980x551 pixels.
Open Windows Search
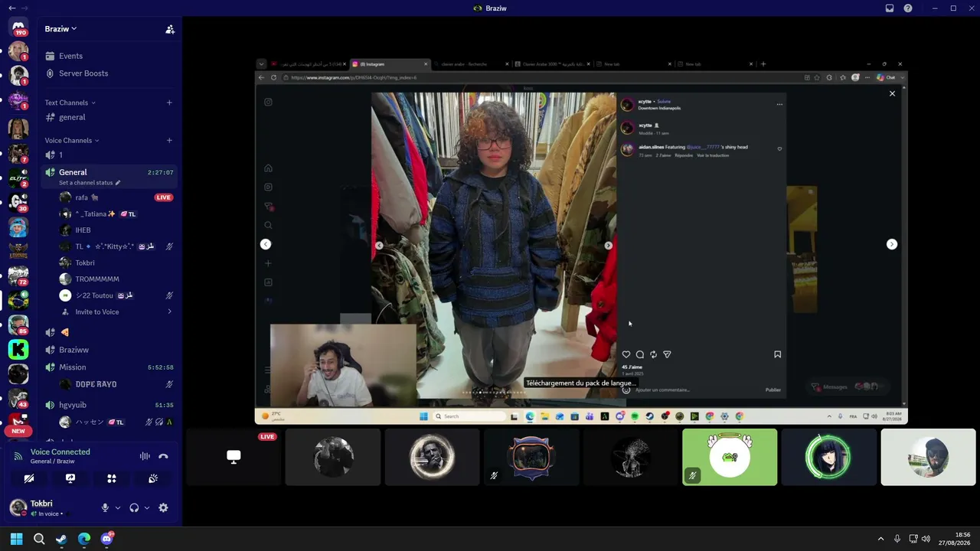[39, 539]
